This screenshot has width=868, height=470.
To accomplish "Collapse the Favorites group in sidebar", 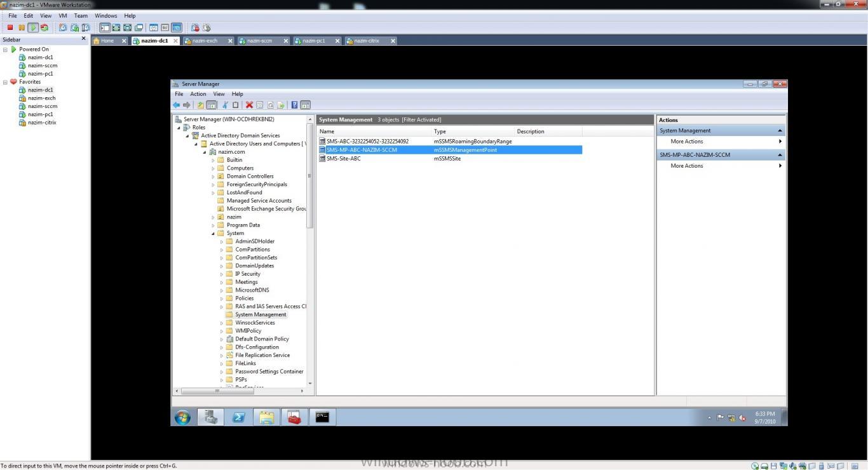I will point(6,82).
